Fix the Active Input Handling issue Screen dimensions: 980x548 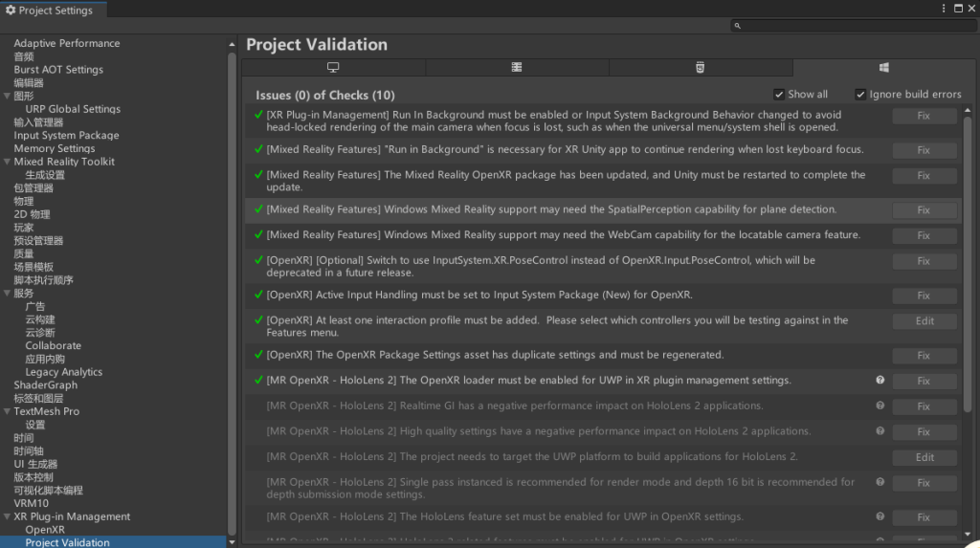tap(924, 296)
